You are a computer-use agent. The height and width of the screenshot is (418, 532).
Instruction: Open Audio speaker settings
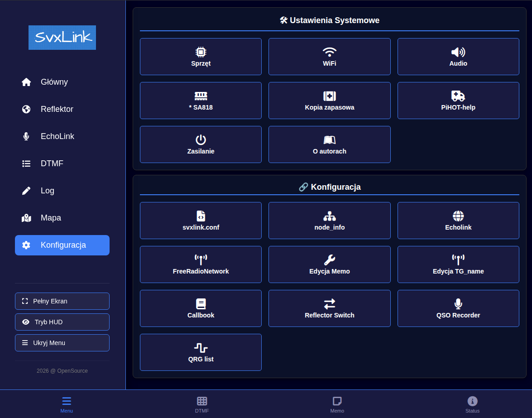(458, 57)
